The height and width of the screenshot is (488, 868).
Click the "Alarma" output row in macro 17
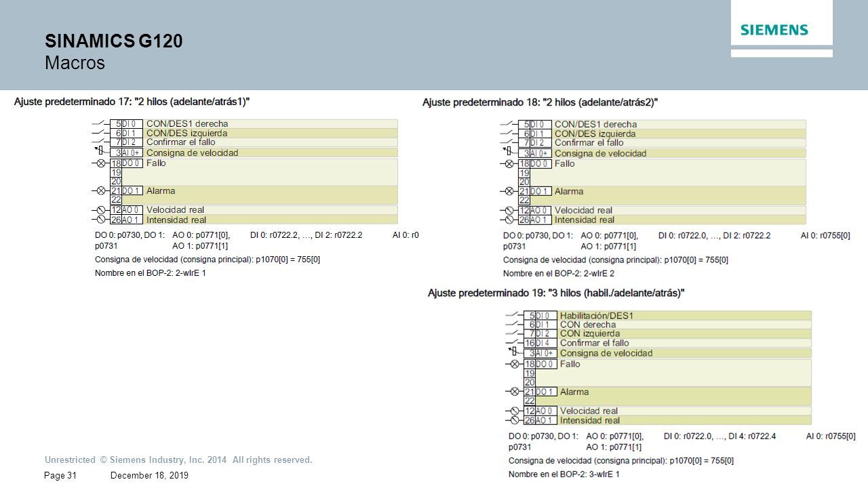254,195
